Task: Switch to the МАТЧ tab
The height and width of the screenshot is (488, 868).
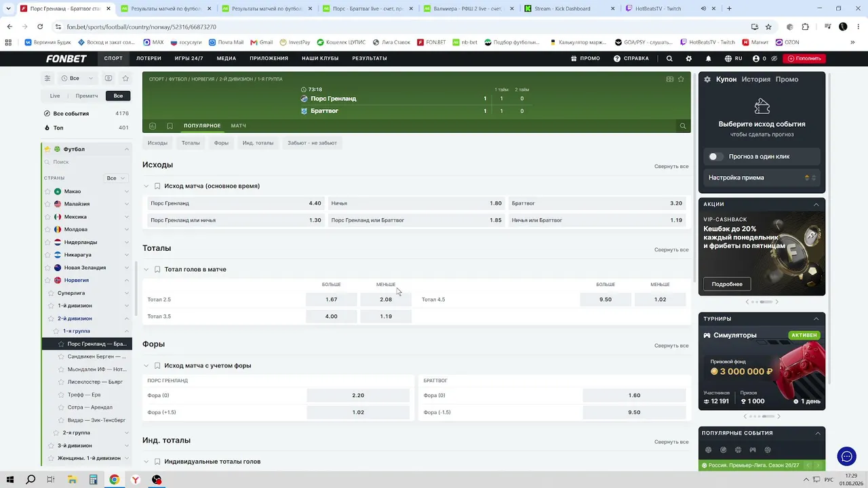Action: pos(238,126)
